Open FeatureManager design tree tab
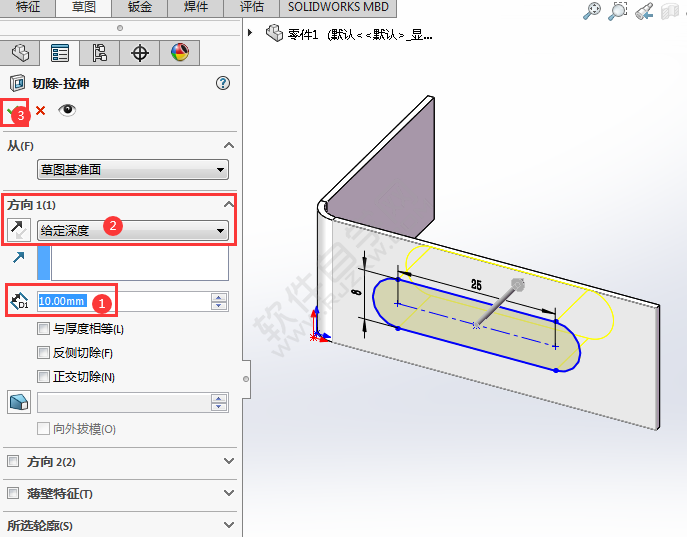 coord(20,53)
